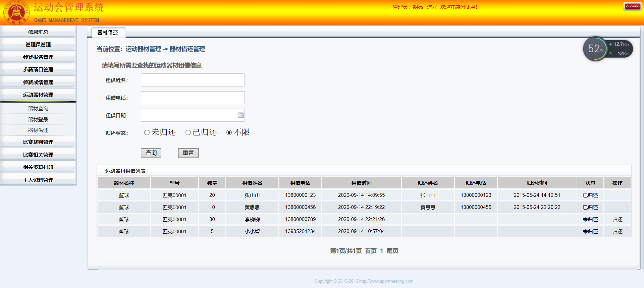Screen dimensions: 644x288
Task: Focus the 租借电话 input field
Action: (x=193, y=98)
